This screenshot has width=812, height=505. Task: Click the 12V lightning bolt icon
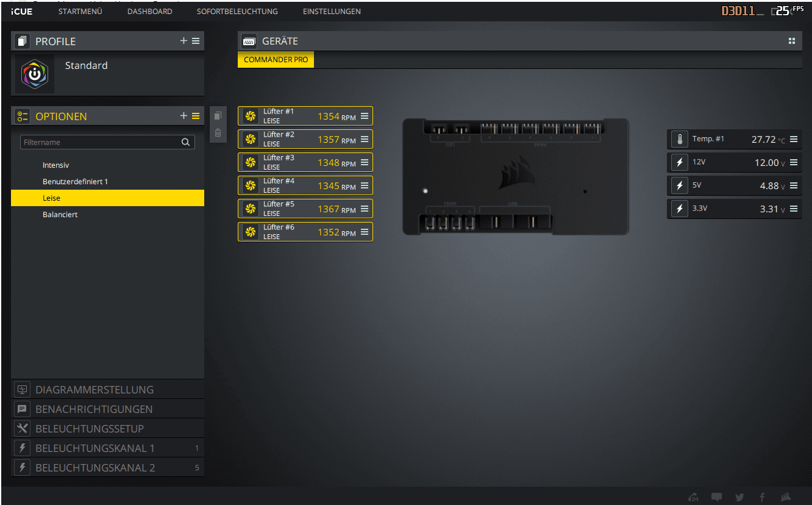pyautogui.click(x=680, y=162)
